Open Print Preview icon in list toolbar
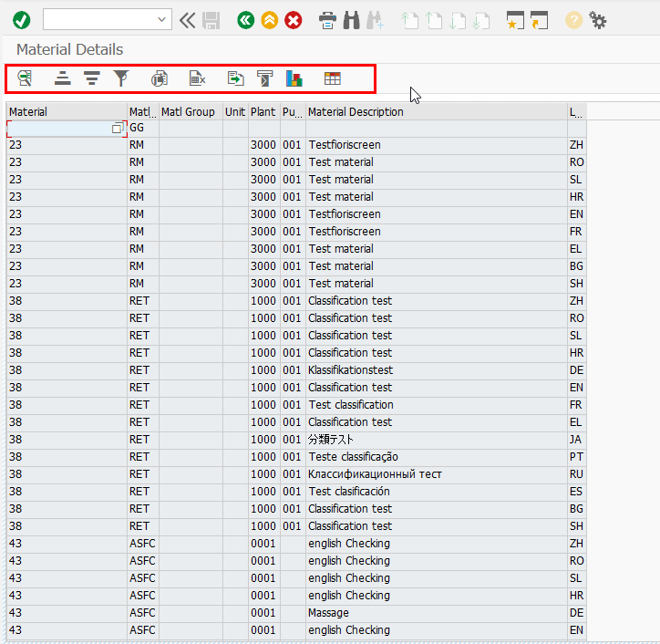Image resolution: width=660 pixels, height=644 pixels. [x=160, y=78]
